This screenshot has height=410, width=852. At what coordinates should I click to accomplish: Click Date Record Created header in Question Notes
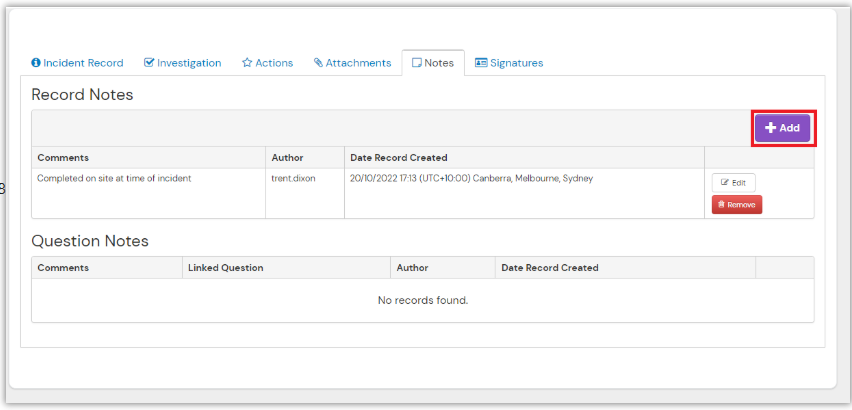tap(549, 268)
